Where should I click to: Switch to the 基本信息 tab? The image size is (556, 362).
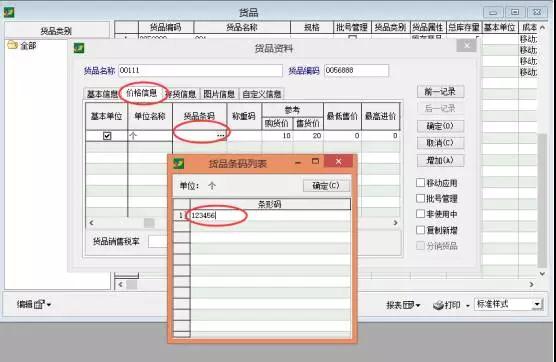(102, 94)
